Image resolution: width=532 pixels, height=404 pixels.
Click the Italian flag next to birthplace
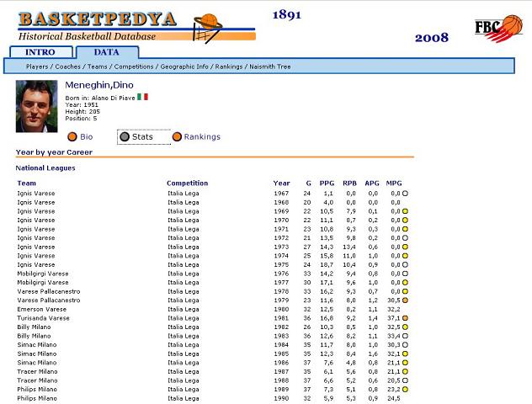click(x=142, y=97)
